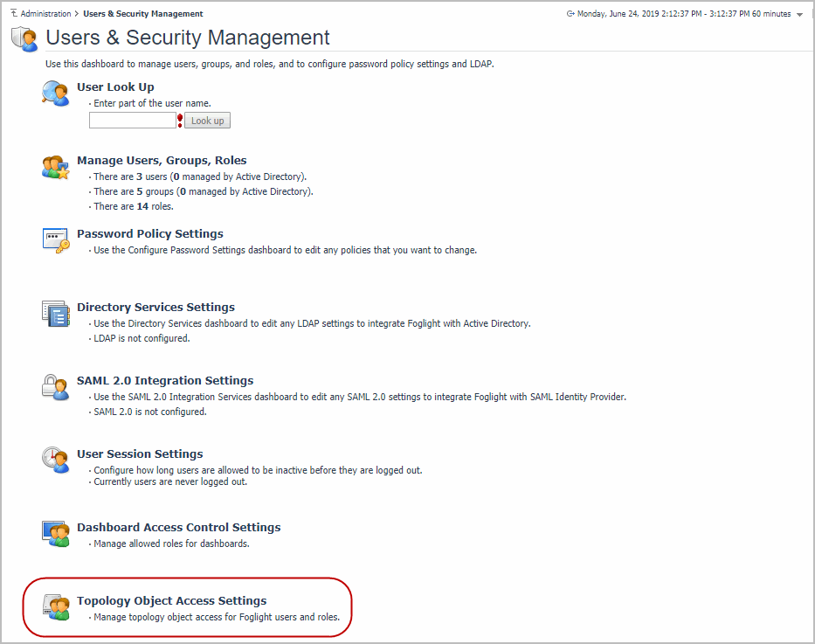Open the time range dropdown arrow
Image resolution: width=815 pixels, height=644 pixels.
(800, 15)
